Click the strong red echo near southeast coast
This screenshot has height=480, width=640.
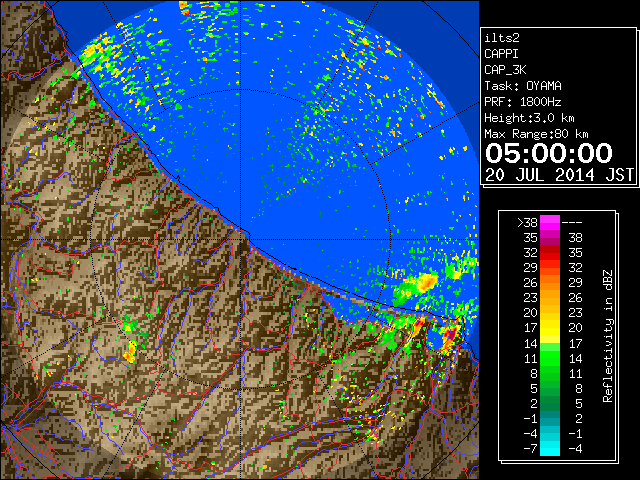point(449,337)
